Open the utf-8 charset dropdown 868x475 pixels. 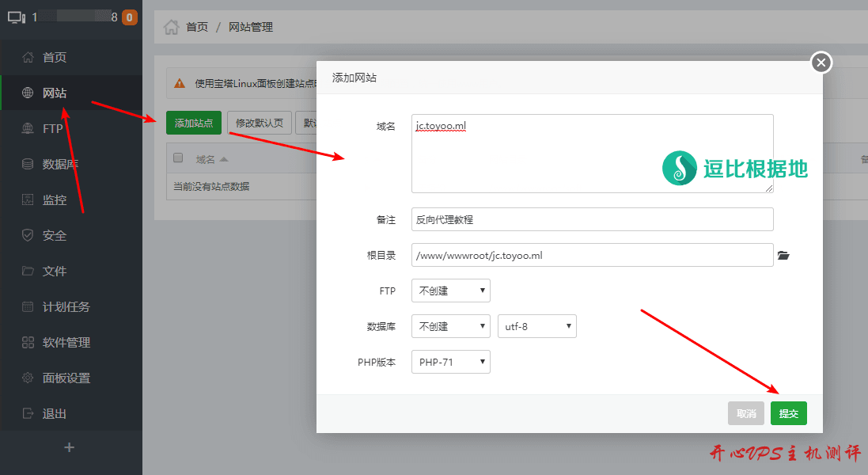[536, 326]
